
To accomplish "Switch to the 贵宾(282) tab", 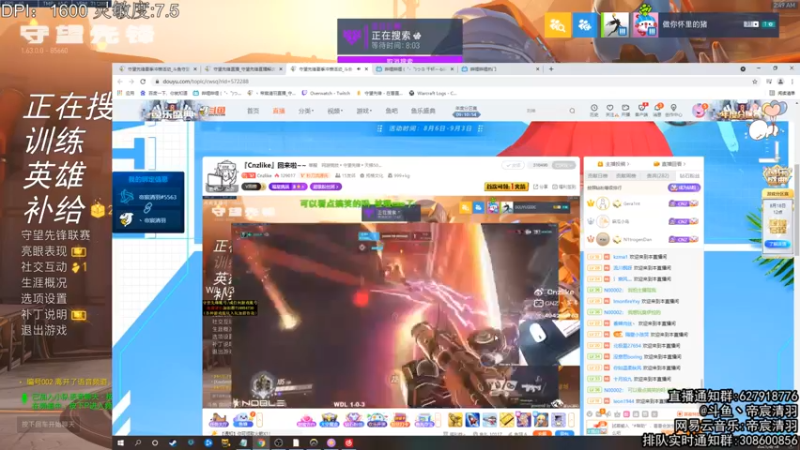I will 658,176.
